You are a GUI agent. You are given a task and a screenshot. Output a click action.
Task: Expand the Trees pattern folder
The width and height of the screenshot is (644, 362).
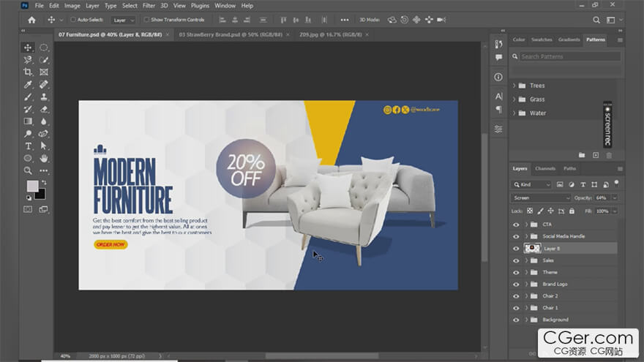click(x=514, y=86)
